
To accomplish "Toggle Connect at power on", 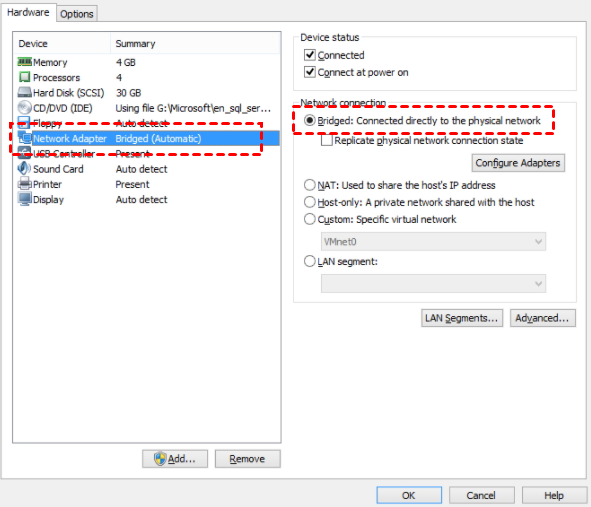I will [309, 72].
